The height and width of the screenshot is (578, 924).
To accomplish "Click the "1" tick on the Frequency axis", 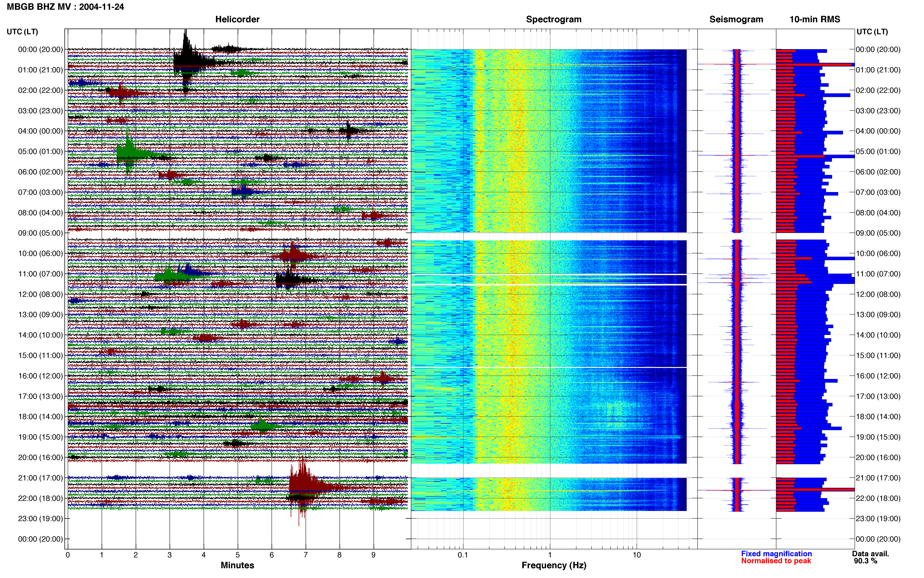I will [x=550, y=555].
